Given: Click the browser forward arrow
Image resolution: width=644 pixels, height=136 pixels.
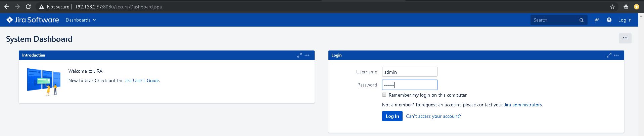Looking at the screenshot, I should 17,7.
